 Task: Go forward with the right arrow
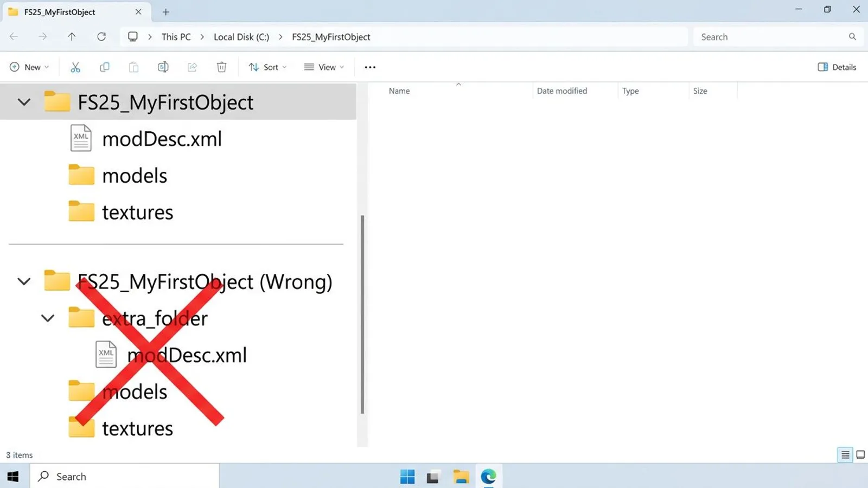[x=43, y=37]
